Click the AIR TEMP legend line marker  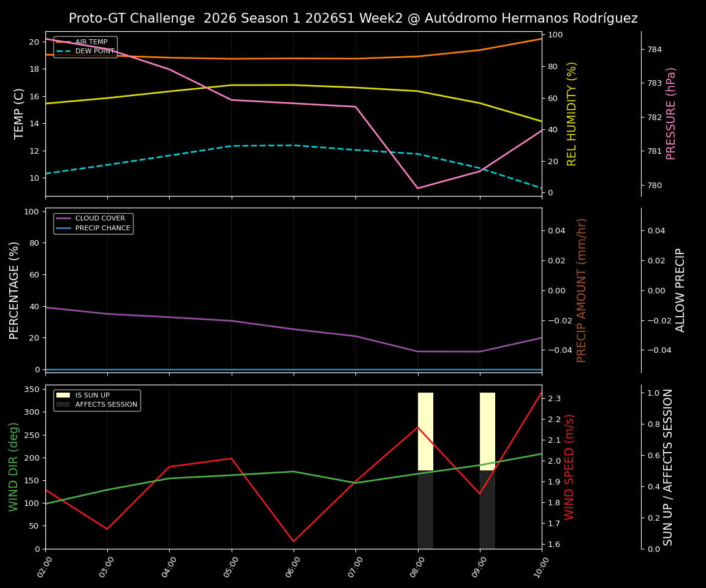click(x=64, y=42)
